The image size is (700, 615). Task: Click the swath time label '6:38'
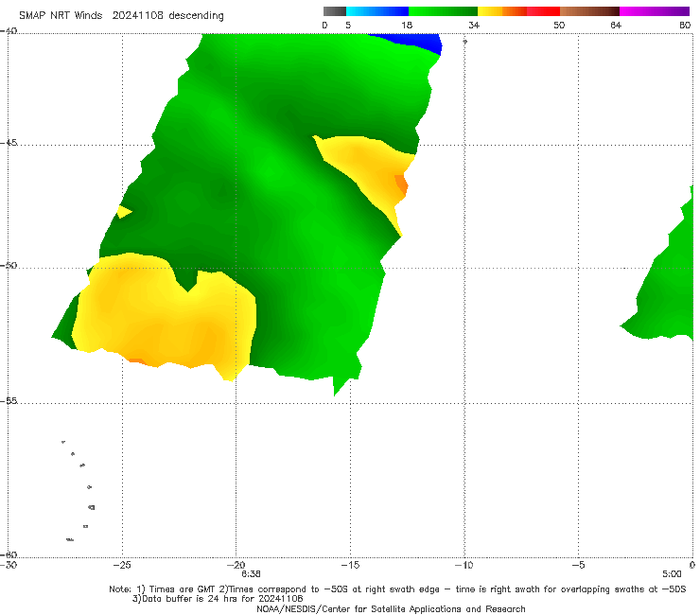251,573
